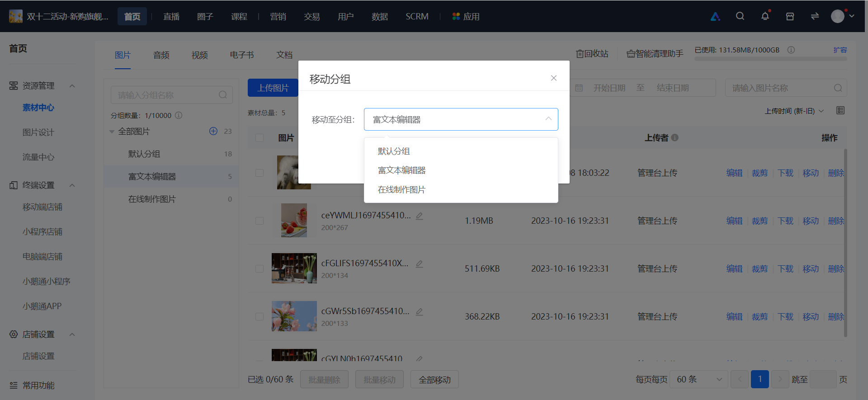Click the search magnifier icon in top bar
868x400 pixels.
(740, 16)
